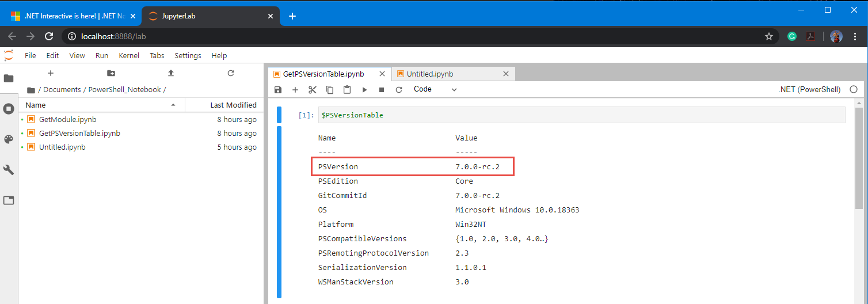Close the GetPSVersionTable.ipynb tab
Image resolution: width=868 pixels, height=304 pixels.
[383, 74]
